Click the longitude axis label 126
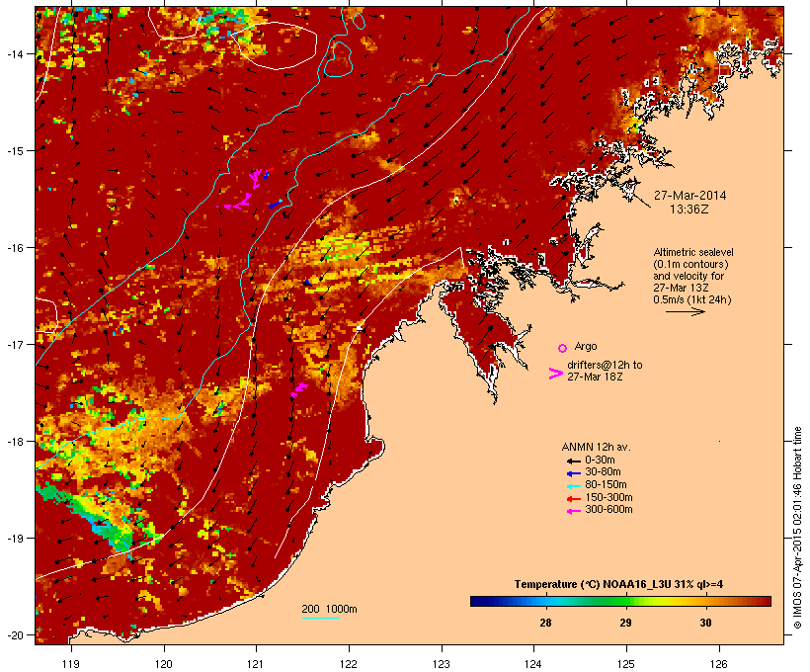810x672 pixels. point(719,664)
